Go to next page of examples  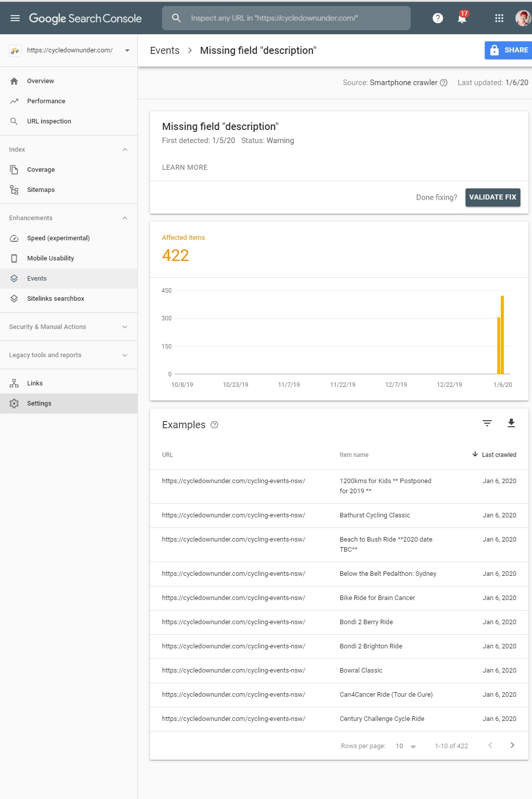(x=512, y=745)
